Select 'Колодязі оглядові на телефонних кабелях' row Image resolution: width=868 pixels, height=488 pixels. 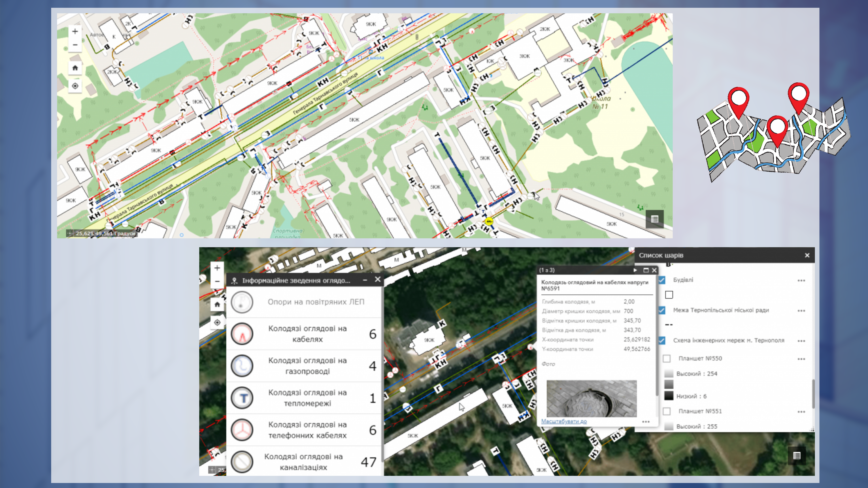point(304,430)
